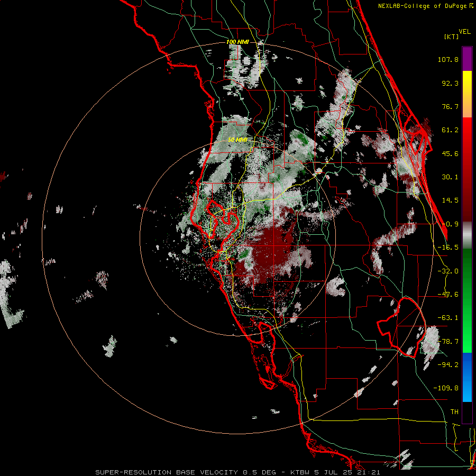Click the 107.8 value on the velocity scale
The height and width of the screenshot is (476, 476).
(x=448, y=59)
